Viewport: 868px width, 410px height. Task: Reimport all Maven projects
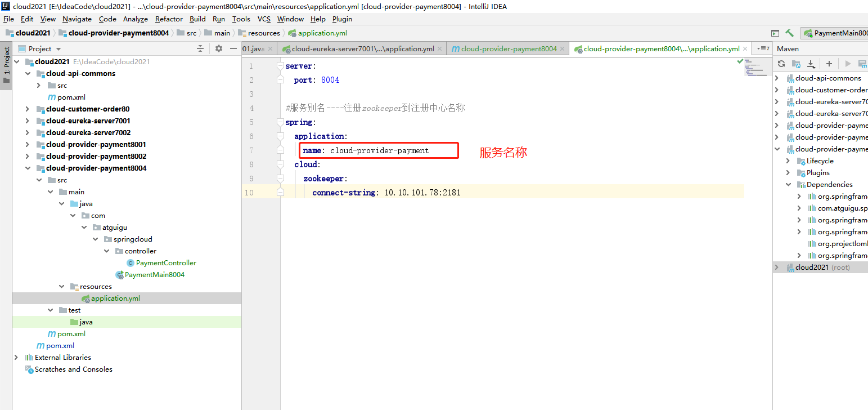pos(781,64)
